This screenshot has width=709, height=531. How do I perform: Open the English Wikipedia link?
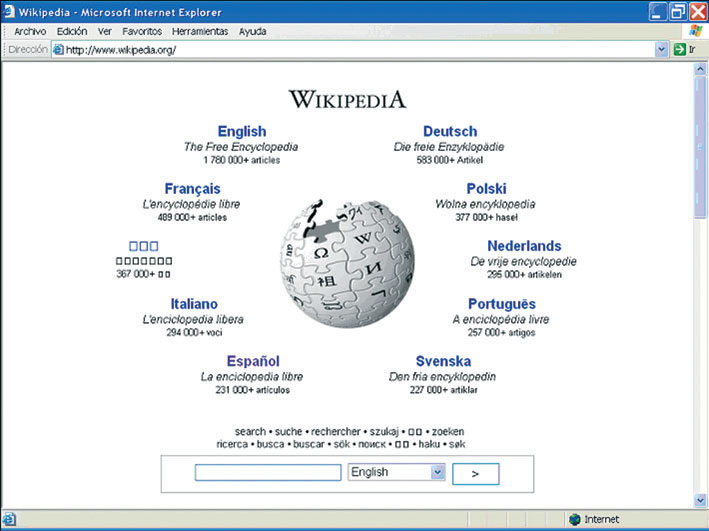pyautogui.click(x=242, y=131)
